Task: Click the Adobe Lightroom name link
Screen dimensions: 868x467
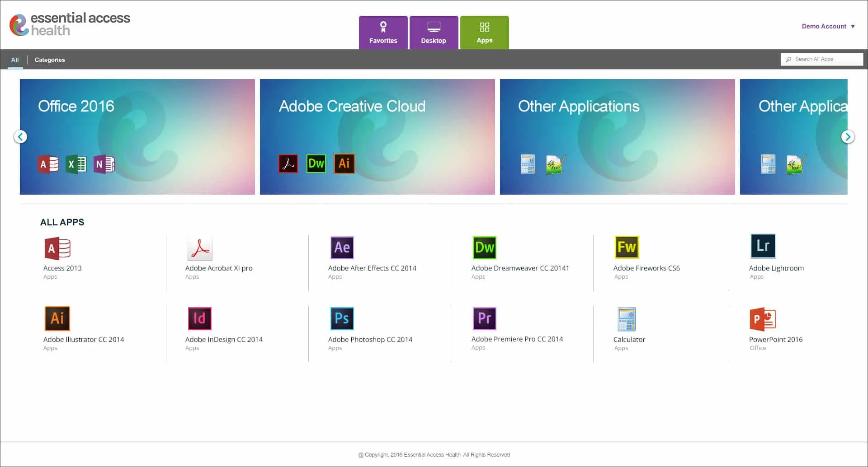Action: pyautogui.click(x=776, y=268)
